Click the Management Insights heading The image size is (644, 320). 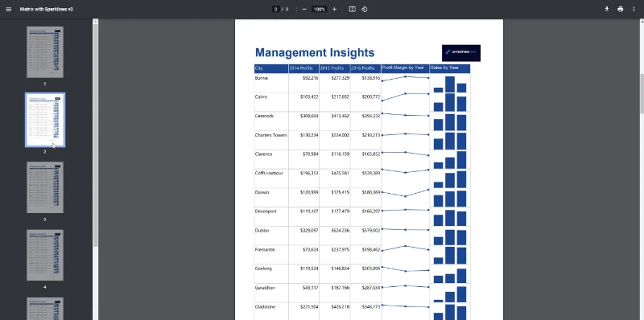tap(315, 52)
